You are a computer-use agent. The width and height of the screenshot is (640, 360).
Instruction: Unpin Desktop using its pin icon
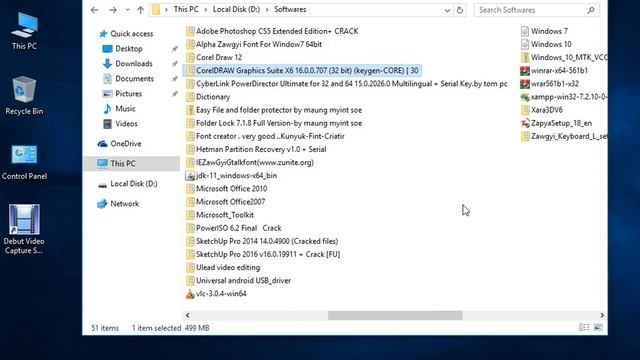click(x=174, y=49)
